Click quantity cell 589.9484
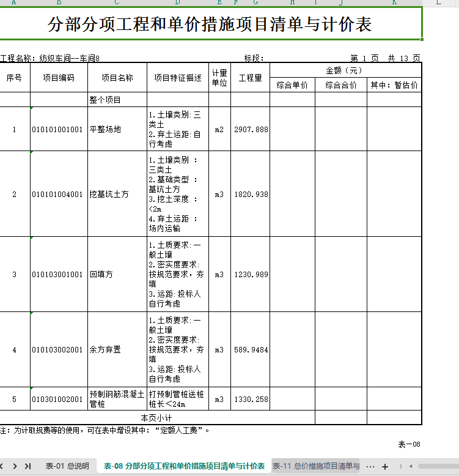The width and height of the screenshot is (459, 476). 250,350
